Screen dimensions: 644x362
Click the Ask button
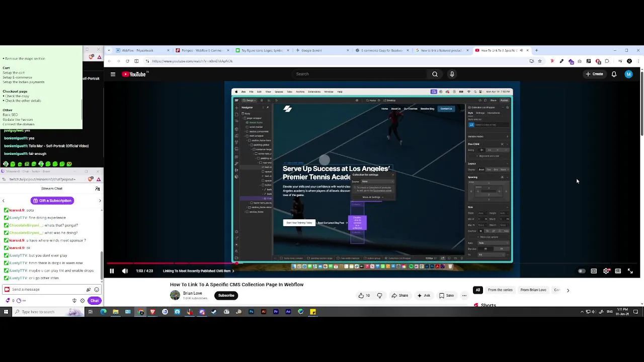coord(424,296)
